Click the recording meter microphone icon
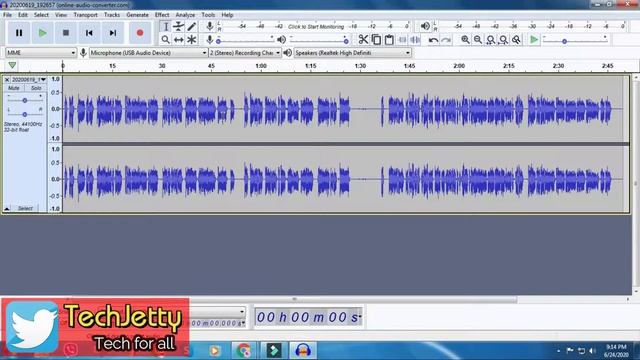The height and width of the screenshot is (360, 640). 209,26
